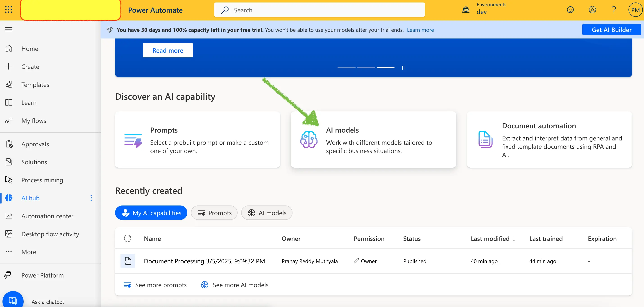Expand More in the sidebar
The image size is (644, 307).
point(29,252)
